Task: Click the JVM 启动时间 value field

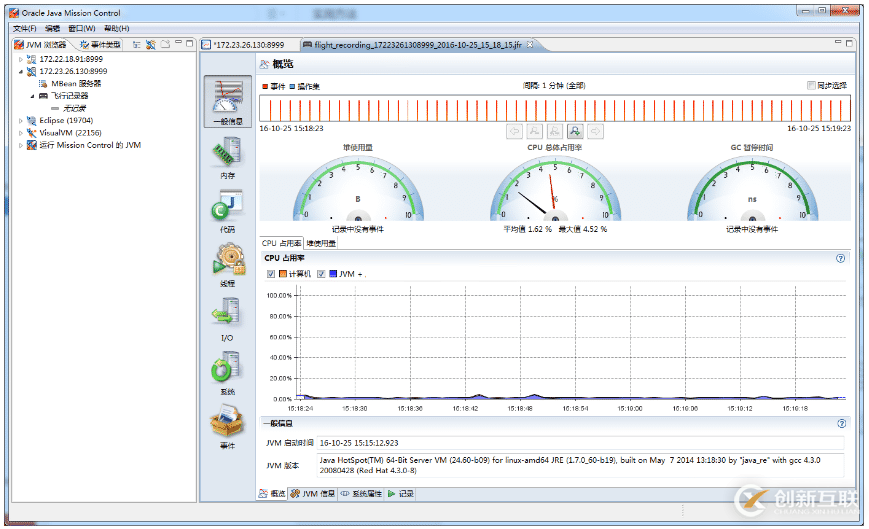Action: coord(581,443)
